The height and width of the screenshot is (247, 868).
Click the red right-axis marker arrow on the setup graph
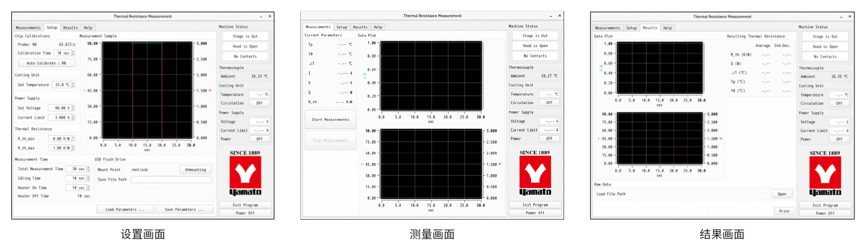(x=210, y=90)
